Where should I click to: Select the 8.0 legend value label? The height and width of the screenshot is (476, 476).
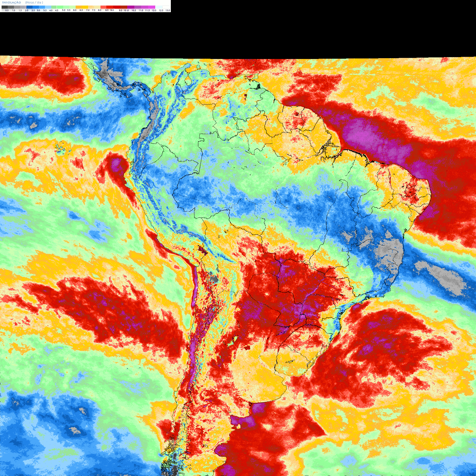pyautogui.click(x=100, y=10)
